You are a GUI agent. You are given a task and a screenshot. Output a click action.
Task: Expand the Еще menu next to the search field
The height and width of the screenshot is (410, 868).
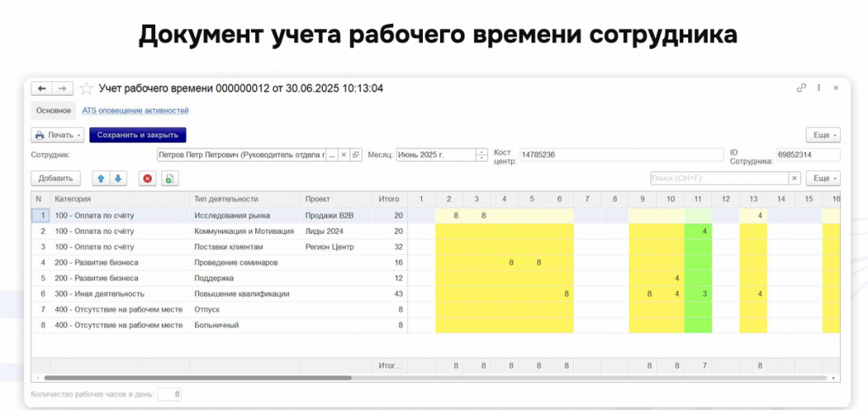[823, 178]
